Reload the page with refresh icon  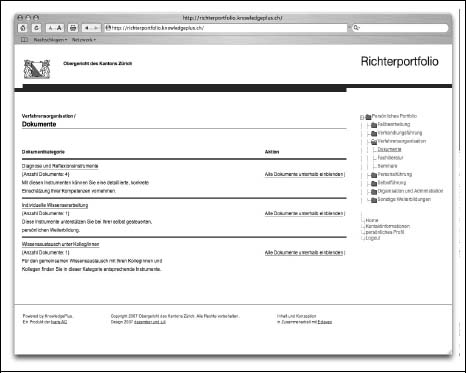point(36,28)
